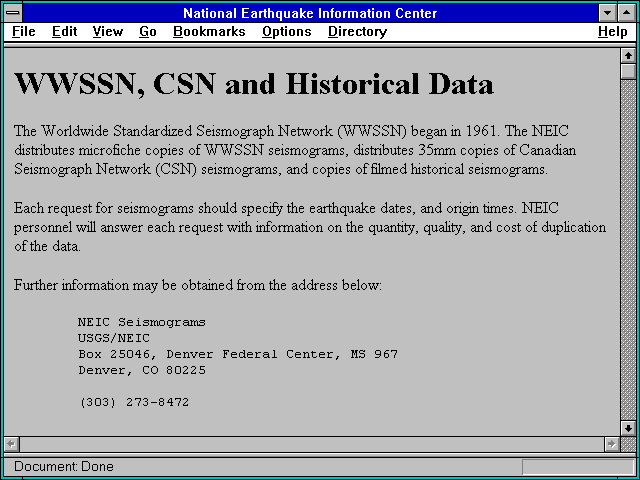Image resolution: width=640 pixels, height=480 pixels.
Task: Click the vertical scrollbar up arrow
Action: click(628, 56)
